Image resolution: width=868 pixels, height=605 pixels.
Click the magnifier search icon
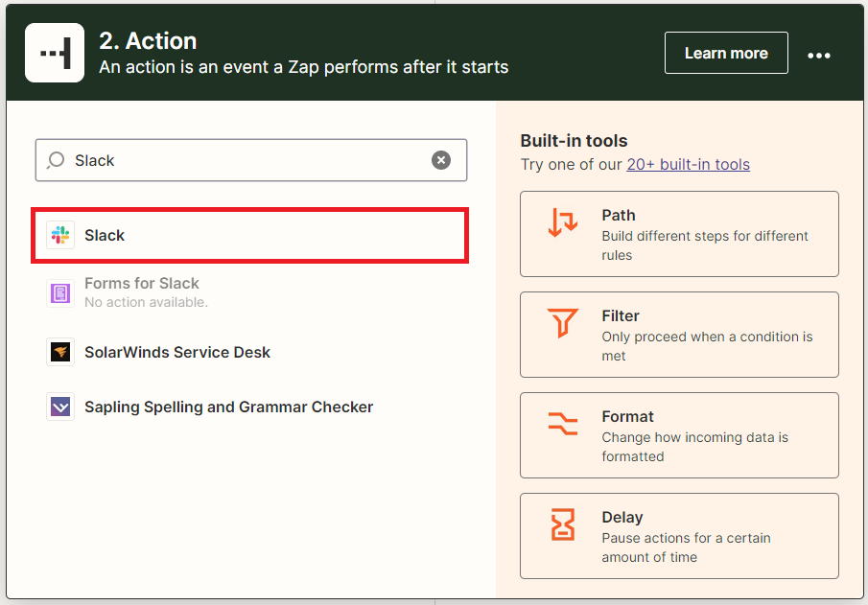point(56,160)
